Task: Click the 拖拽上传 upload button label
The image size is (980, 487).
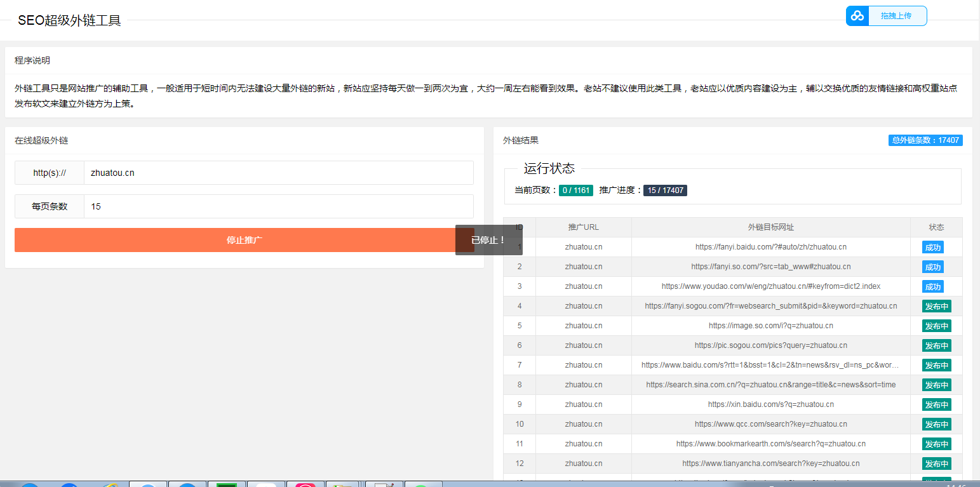Action: coord(896,16)
